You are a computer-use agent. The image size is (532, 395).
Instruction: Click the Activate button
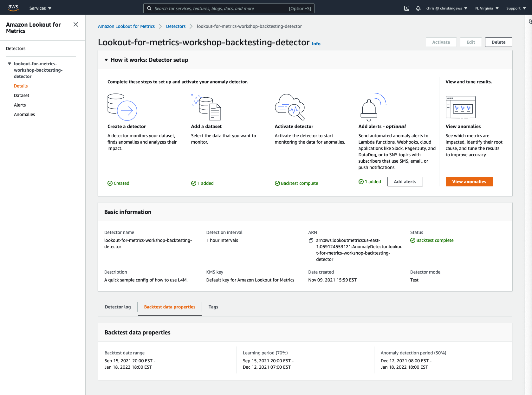(441, 42)
